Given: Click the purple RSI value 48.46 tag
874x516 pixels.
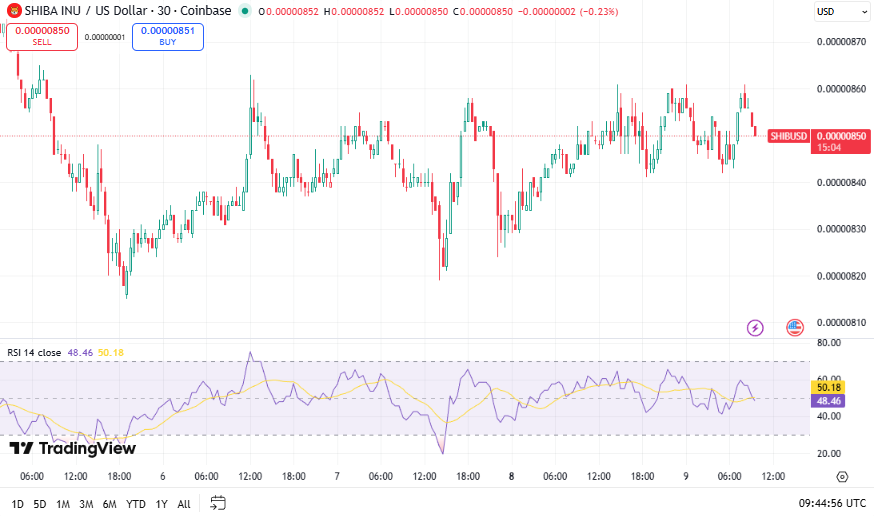Looking at the screenshot, I should [828, 401].
